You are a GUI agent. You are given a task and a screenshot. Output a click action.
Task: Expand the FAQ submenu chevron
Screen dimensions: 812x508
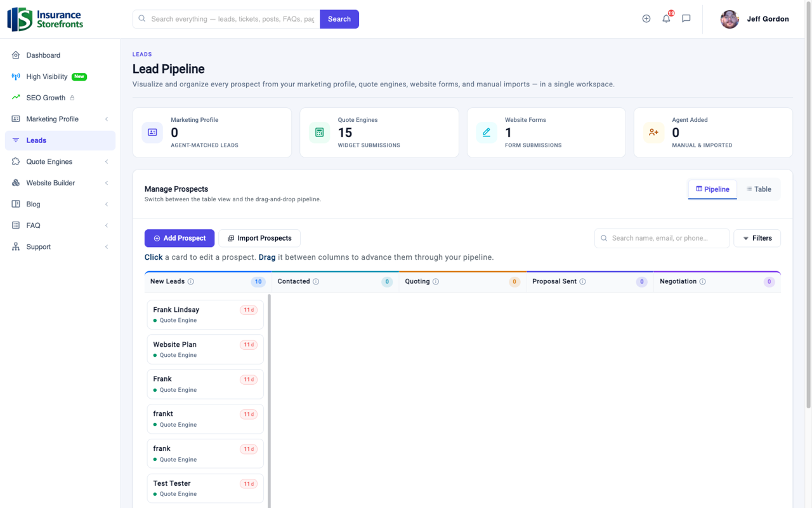pyautogui.click(x=107, y=225)
